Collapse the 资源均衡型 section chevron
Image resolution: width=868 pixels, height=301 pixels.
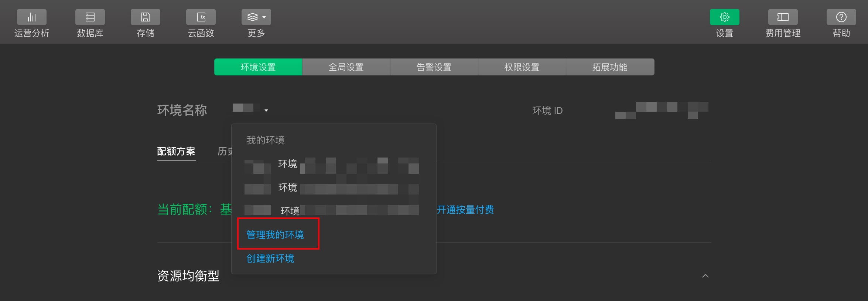coord(705,276)
